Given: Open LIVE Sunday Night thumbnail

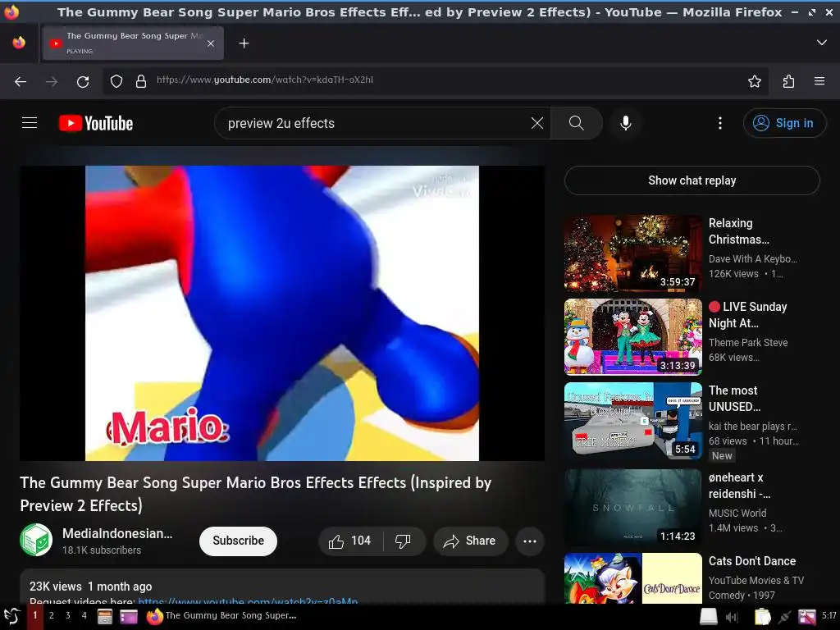Looking at the screenshot, I should point(632,337).
